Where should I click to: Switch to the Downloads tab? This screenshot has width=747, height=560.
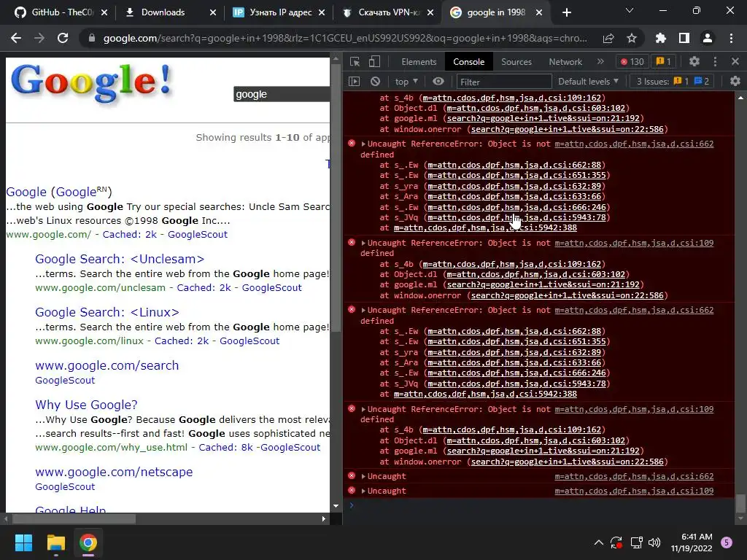[x=163, y=12]
